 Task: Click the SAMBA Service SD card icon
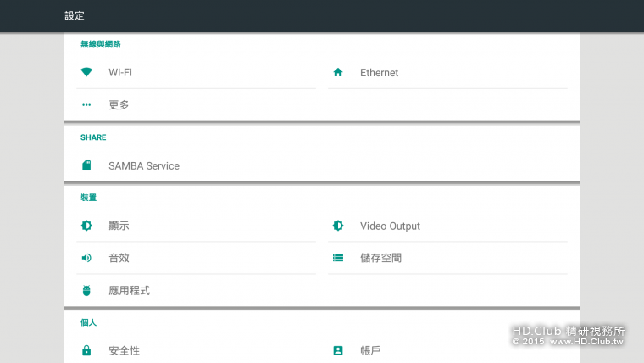(x=86, y=166)
